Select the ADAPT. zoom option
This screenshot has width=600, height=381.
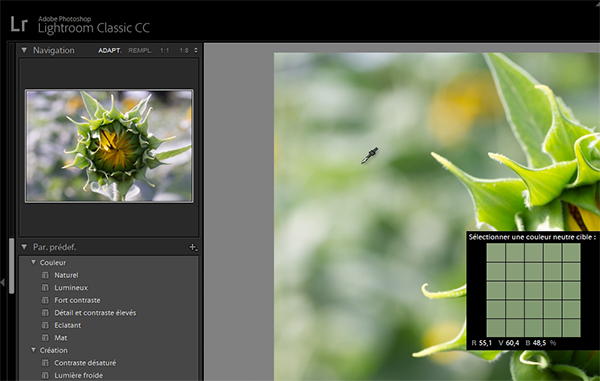109,50
